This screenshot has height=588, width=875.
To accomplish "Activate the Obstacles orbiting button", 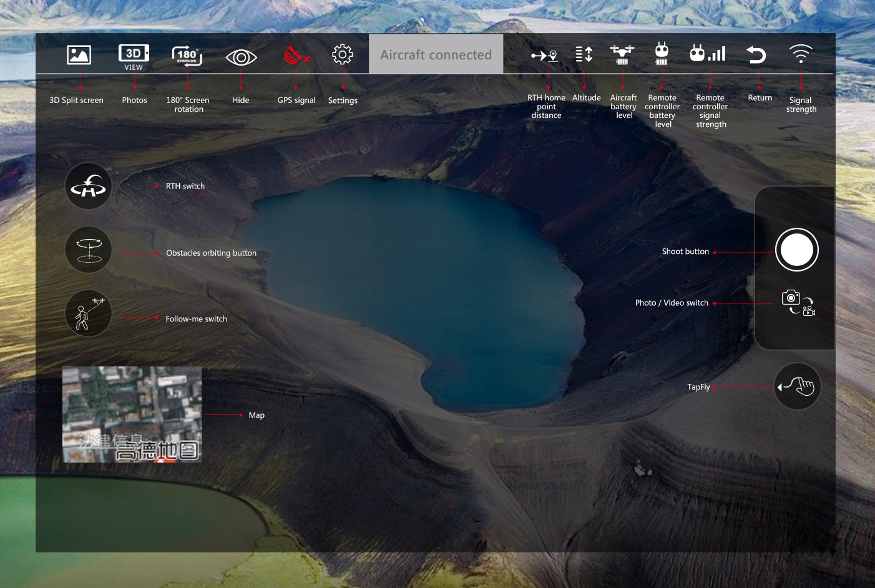I will (89, 250).
